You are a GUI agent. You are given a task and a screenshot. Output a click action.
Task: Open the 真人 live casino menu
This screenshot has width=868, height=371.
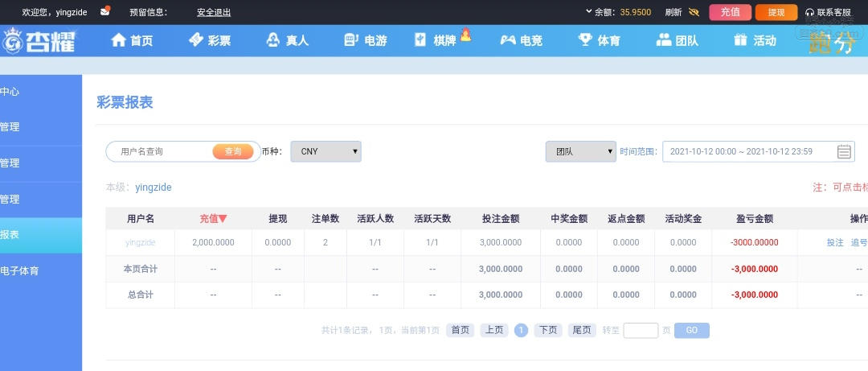point(287,40)
